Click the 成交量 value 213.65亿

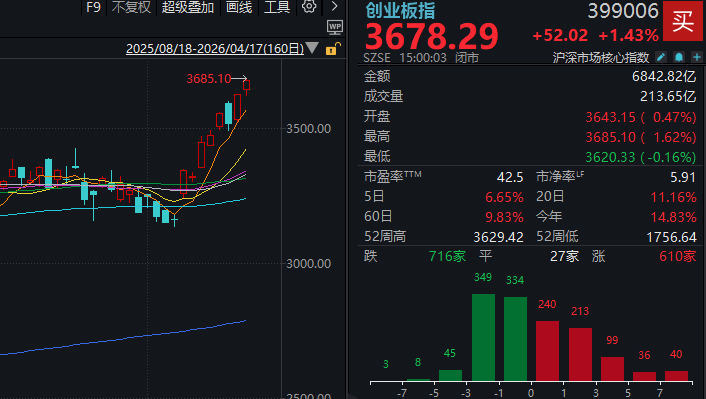tap(668, 96)
